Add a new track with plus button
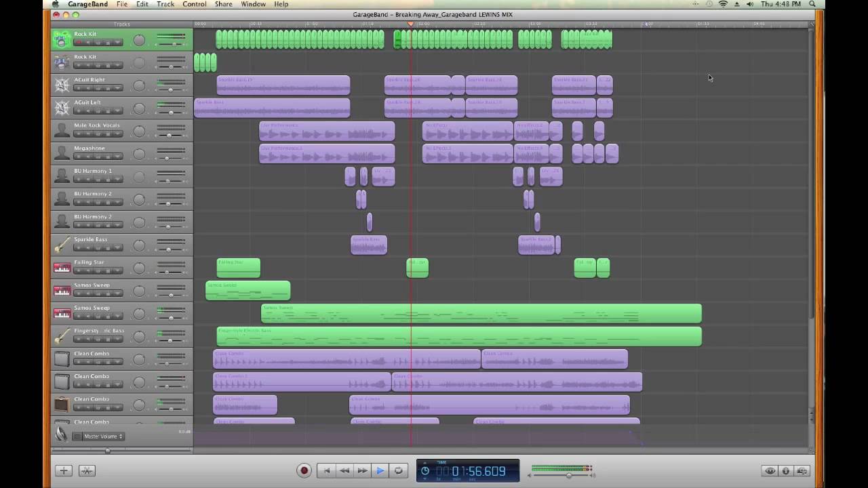868x488 pixels. coord(64,470)
